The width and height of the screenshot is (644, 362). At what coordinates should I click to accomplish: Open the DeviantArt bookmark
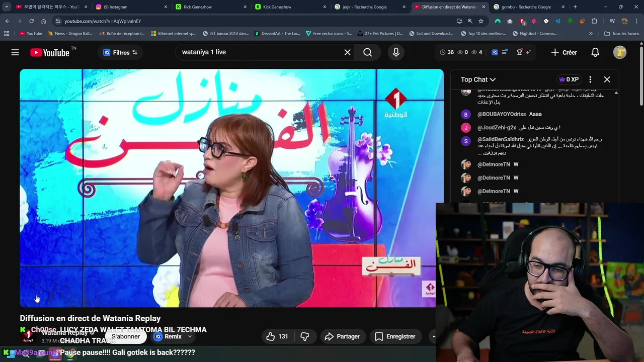277,34
